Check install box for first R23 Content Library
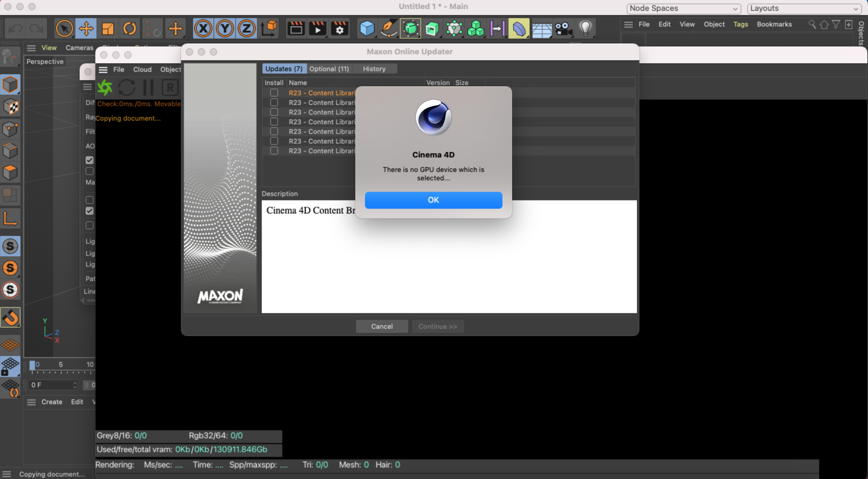868x479 pixels. pyautogui.click(x=274, y=93)
